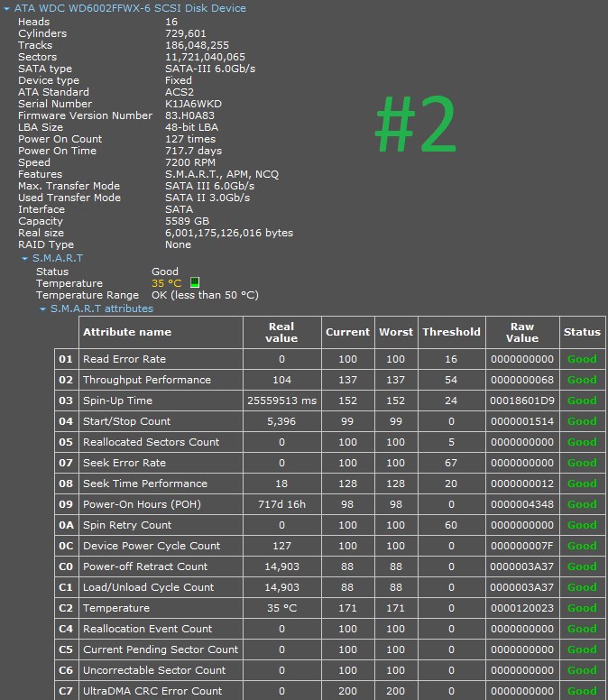This screenshot has width=608, height=700.
Task: Select the S.M.A.R.T attributes tree label
Action: click(x=102, y=309)
